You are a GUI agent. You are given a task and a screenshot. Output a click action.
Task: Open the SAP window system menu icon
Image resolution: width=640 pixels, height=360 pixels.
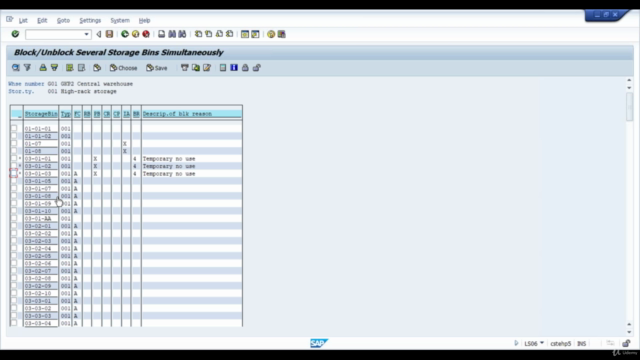(x=10, y=19)
